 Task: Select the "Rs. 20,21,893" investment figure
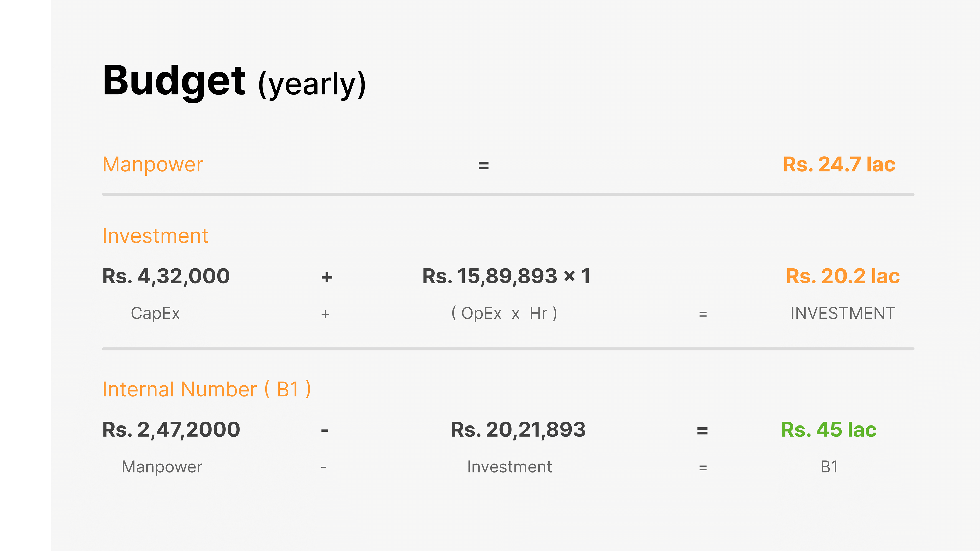[518, 430]
